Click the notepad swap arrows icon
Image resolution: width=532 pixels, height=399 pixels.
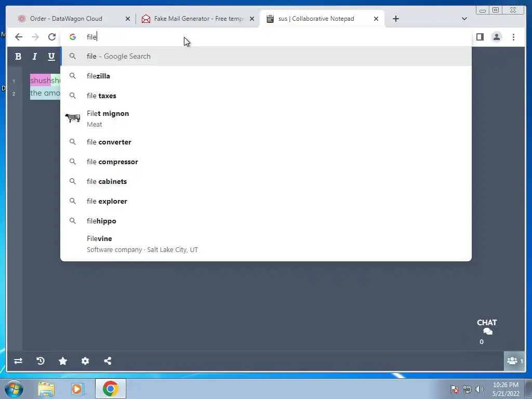click(18, 361)
